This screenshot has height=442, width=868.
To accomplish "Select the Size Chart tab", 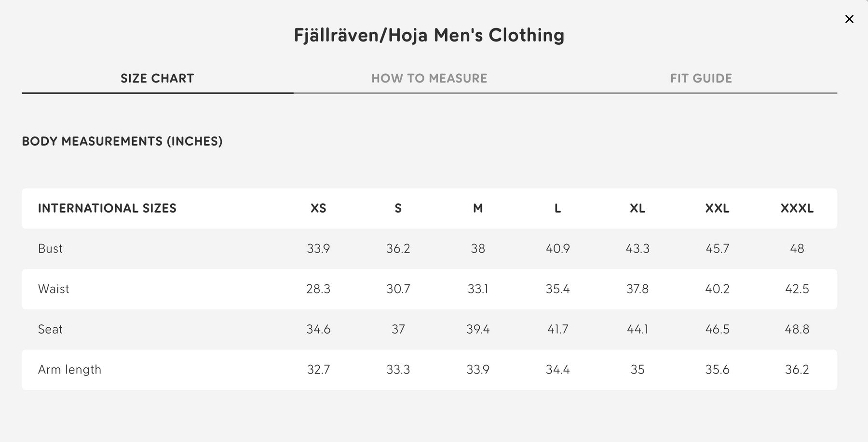I will pyautogui.click(x=157, y=79).
